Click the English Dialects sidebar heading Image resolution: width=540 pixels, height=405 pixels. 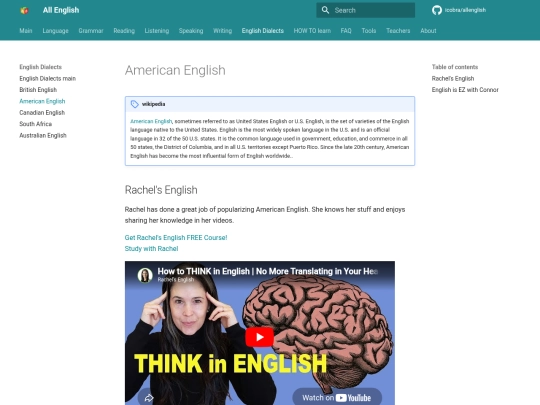40,67
